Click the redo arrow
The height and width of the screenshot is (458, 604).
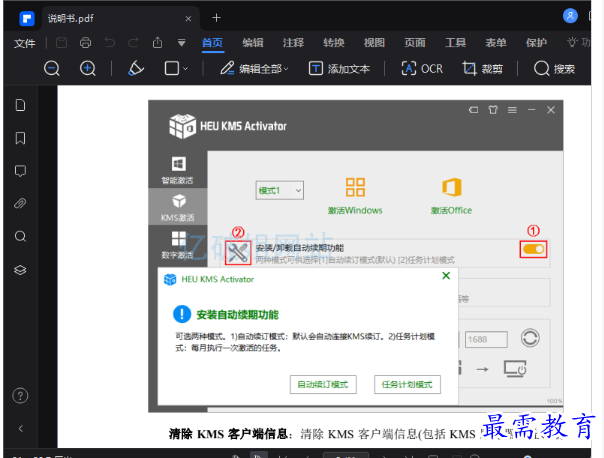click(x=133, y=42)
